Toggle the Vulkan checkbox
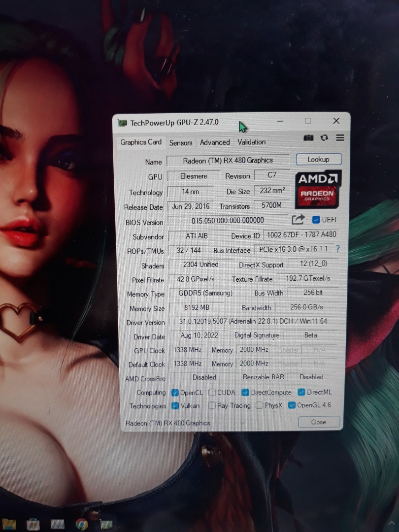Image resolution: width=399 pixels, height=532 pixels. point(175,405)
